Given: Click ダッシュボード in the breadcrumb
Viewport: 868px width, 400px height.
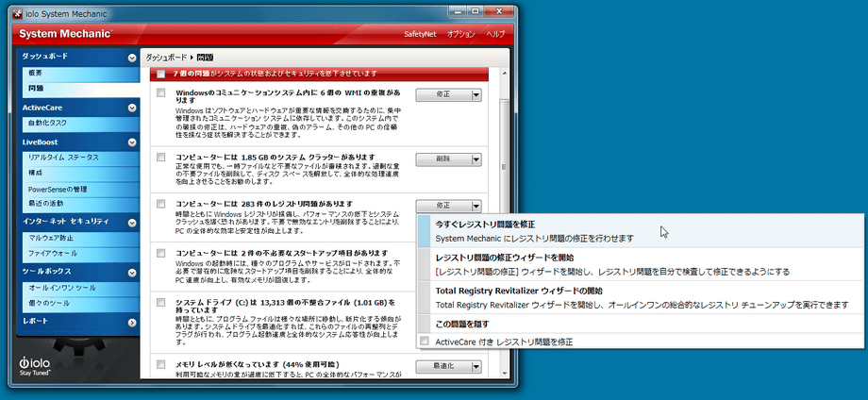Looking at the screenshot, I should (167, 58).
